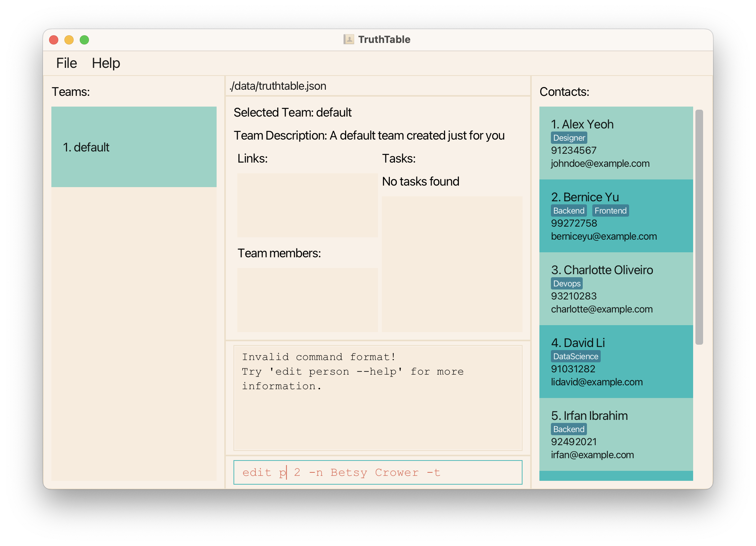Click into the command input field
The height and width of the screenshot is (546, 756).
pos(378,472)
